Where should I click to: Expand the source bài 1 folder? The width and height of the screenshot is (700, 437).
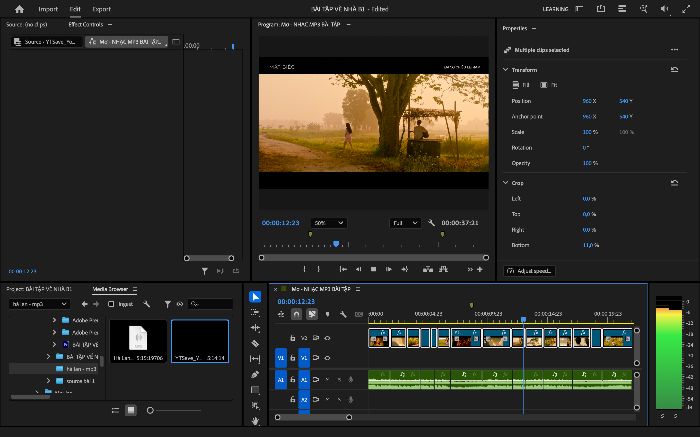pyautogui.click(x=48, y=381)
